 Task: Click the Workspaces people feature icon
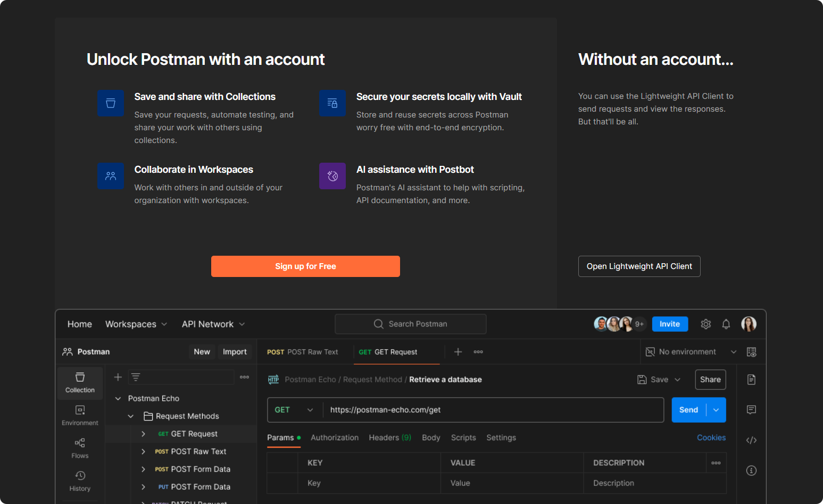coord(111,176)
